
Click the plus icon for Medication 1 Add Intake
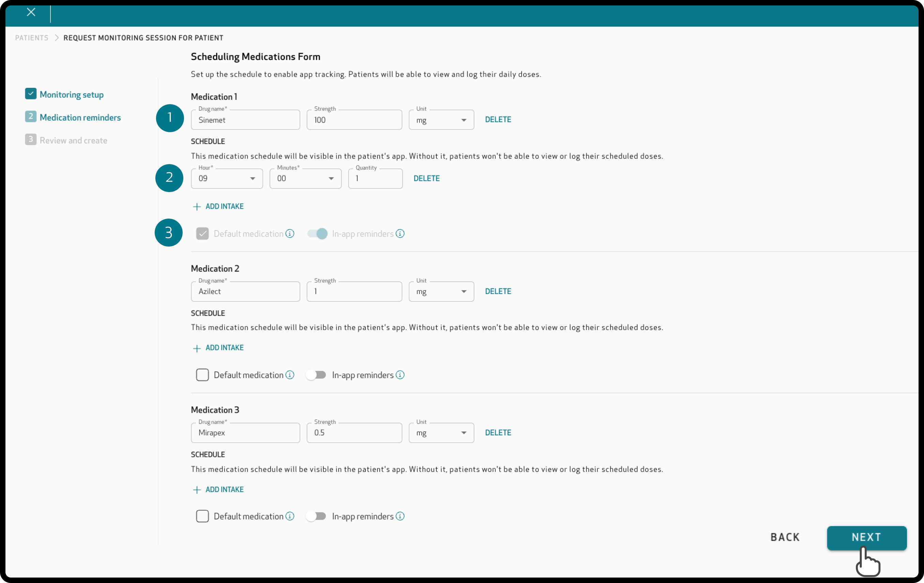tap(197, 207)
